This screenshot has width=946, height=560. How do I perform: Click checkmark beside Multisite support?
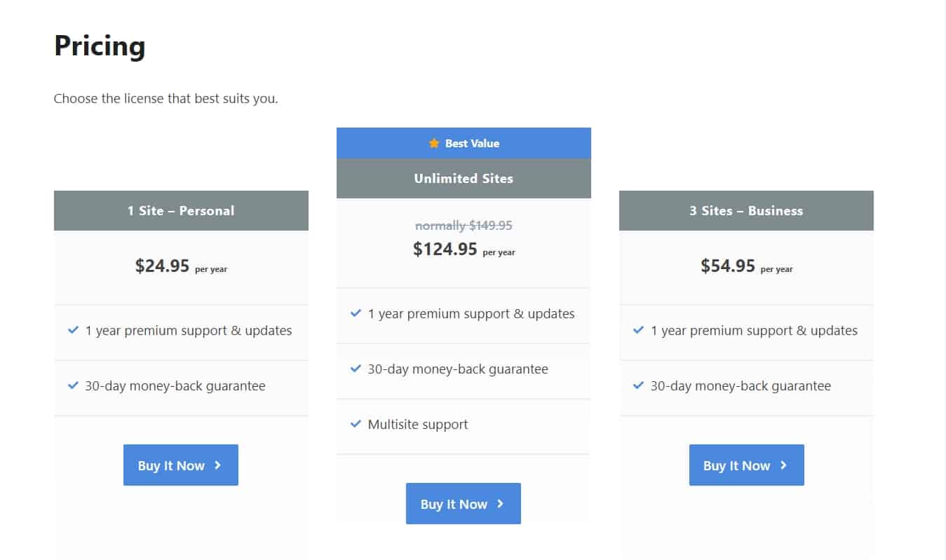(356, 424)
